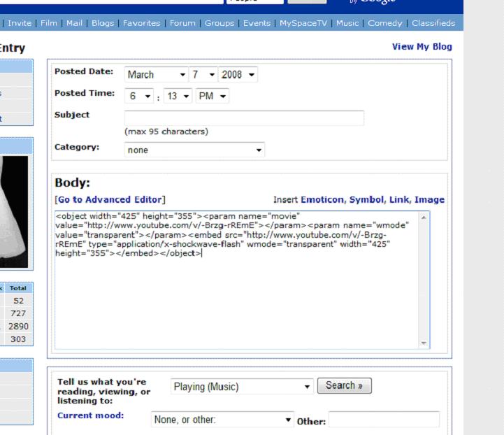The height and width of the screenshot is (435, 504).
Task: Click Go to Advanced Editor link
Action: click(110, 199)
